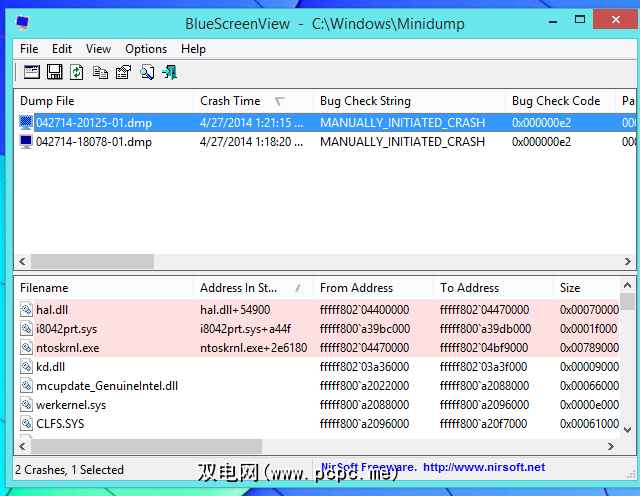This screenshot has height=496, width=640.
Task: Open the File menu
Action: tap(29, 48)
